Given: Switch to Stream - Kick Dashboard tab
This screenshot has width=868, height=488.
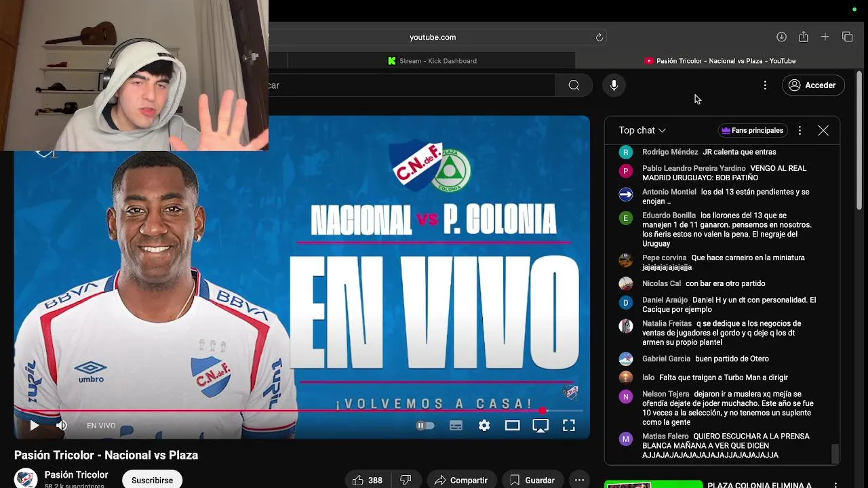Looking at the screenshot, I should 431,61.
